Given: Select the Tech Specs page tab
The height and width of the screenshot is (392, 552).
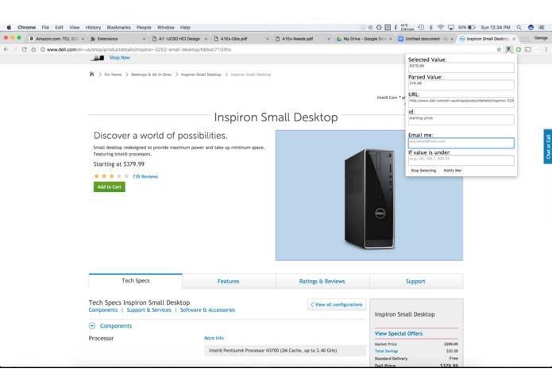Looking at the screenshot, I should [136, 281].
